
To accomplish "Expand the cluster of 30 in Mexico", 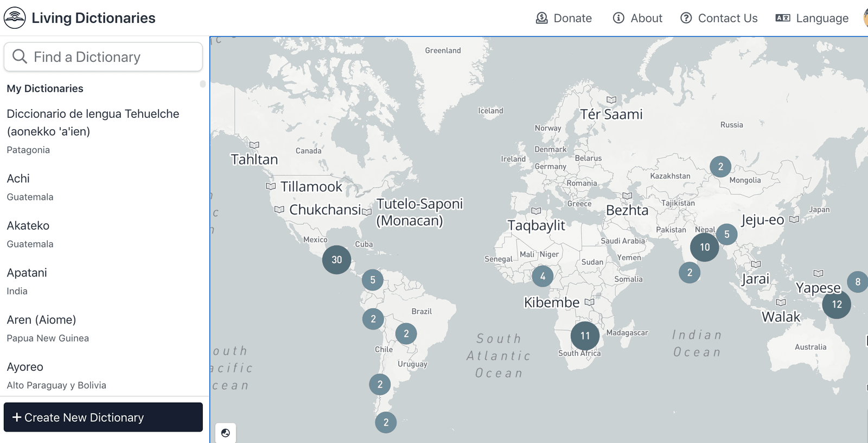I will pyautogui.click(x=337, y=260).
